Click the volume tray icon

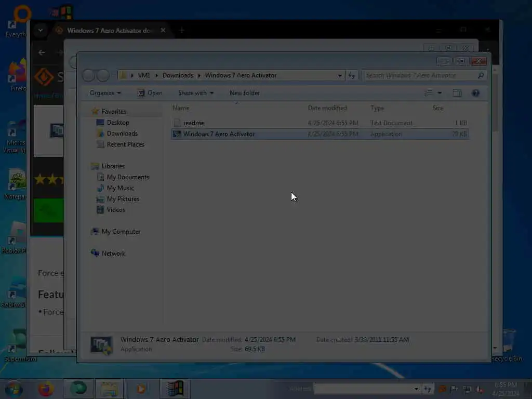480,389
